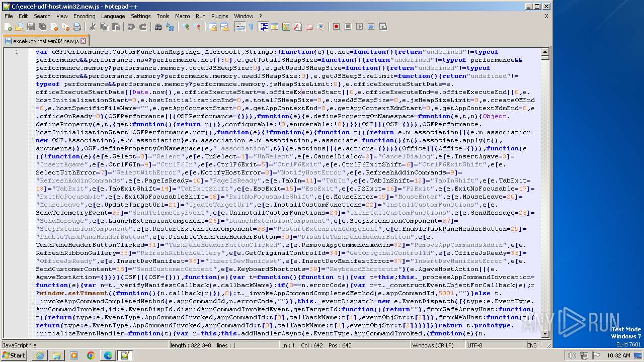Image resolution: width=644 pixels, height=362 pixels.
Task: Open the Run menu
Action: click(201, 16)
